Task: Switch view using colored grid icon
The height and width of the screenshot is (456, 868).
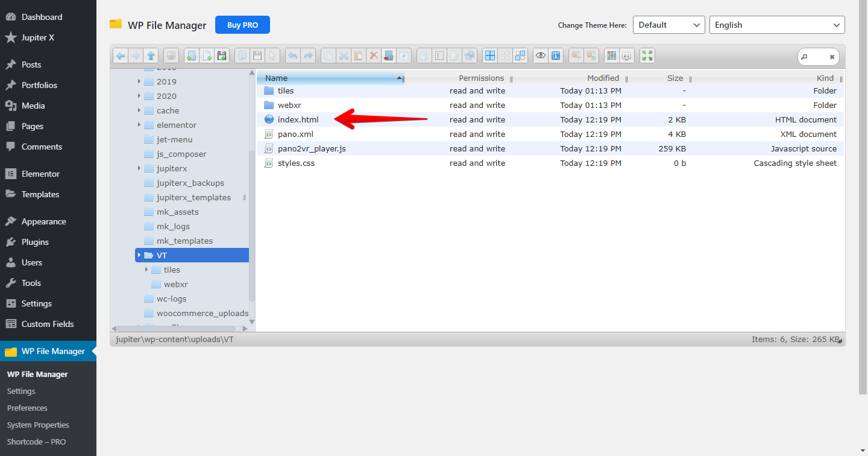Action: coord(612,55)
